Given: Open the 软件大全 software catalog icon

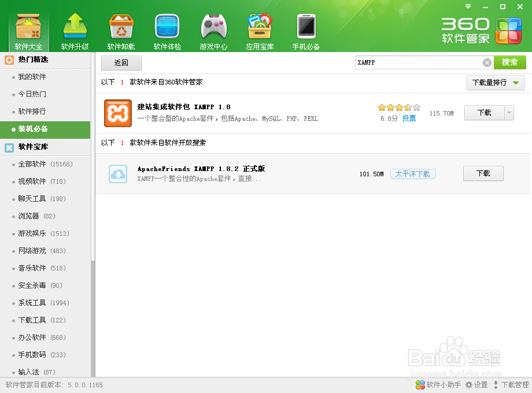Looking at the screenshot, I should 28,32.
